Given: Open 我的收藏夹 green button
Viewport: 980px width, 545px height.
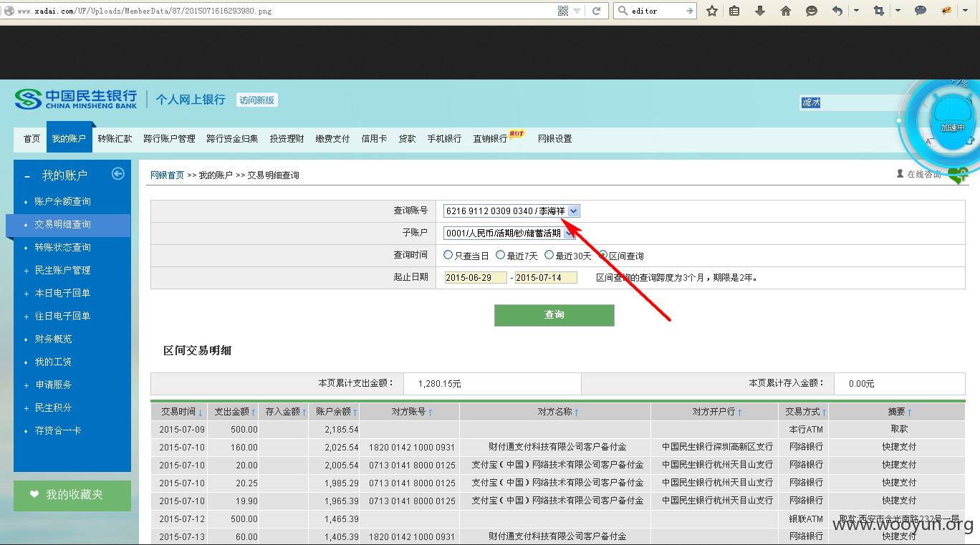Looking at the screenshot, I should [72, 495].
